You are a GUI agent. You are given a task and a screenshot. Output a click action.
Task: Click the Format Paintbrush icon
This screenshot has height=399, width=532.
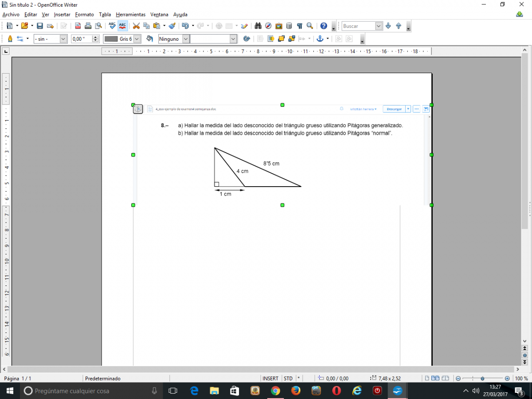pos(172,26)
